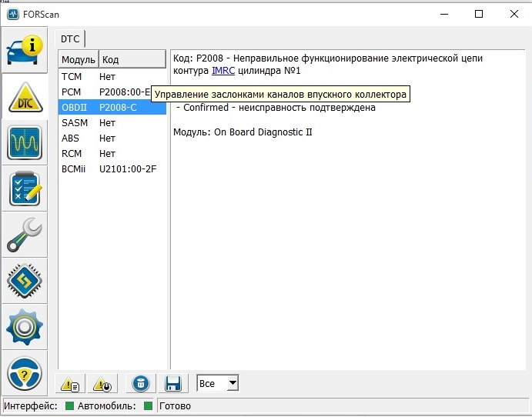Image resolution: width=532 pixels, height=417 pixels.
Task: Open the DTC trouble codes section
Action: pyautogui.click(x=25, y=97)
